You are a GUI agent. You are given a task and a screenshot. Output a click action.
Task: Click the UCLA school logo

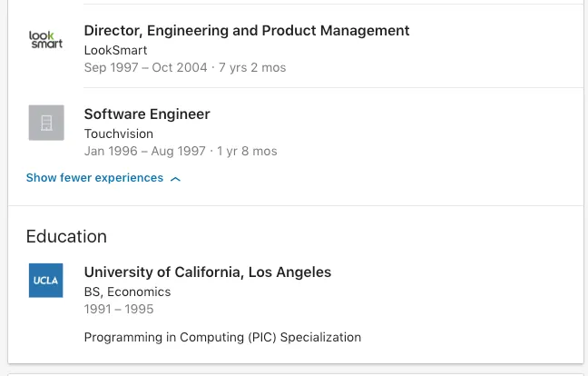pos(45,281)
